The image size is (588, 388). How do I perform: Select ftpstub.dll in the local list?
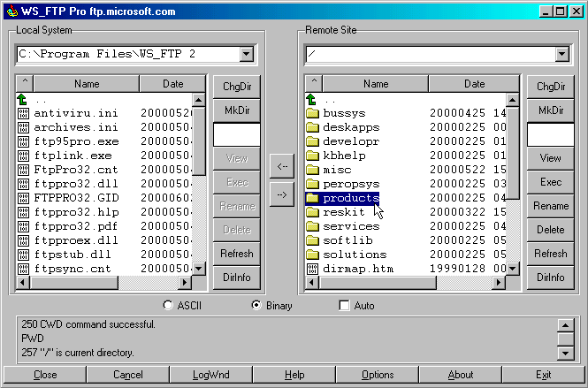tap(72, 255)
